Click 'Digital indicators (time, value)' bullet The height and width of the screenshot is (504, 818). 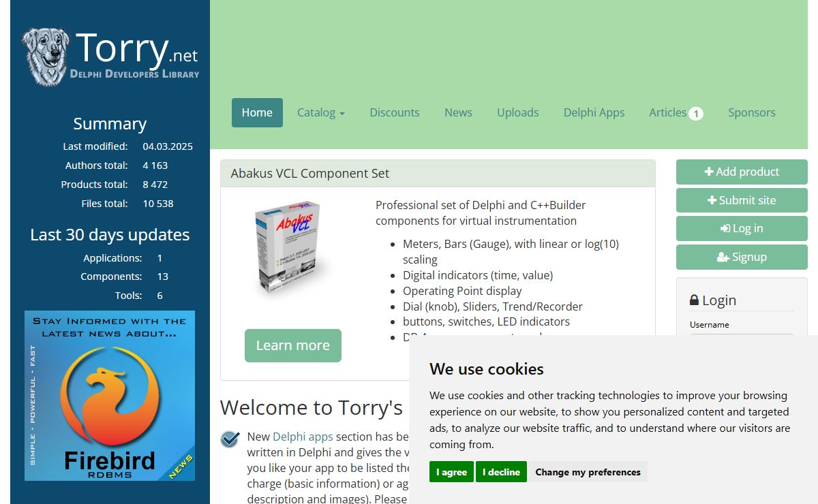click(478, 275)
